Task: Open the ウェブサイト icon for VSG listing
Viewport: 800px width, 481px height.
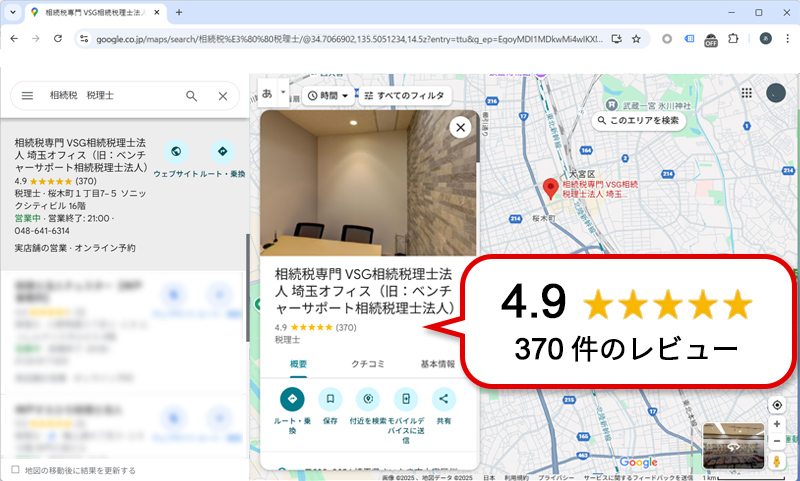Action: click(176, 151)
